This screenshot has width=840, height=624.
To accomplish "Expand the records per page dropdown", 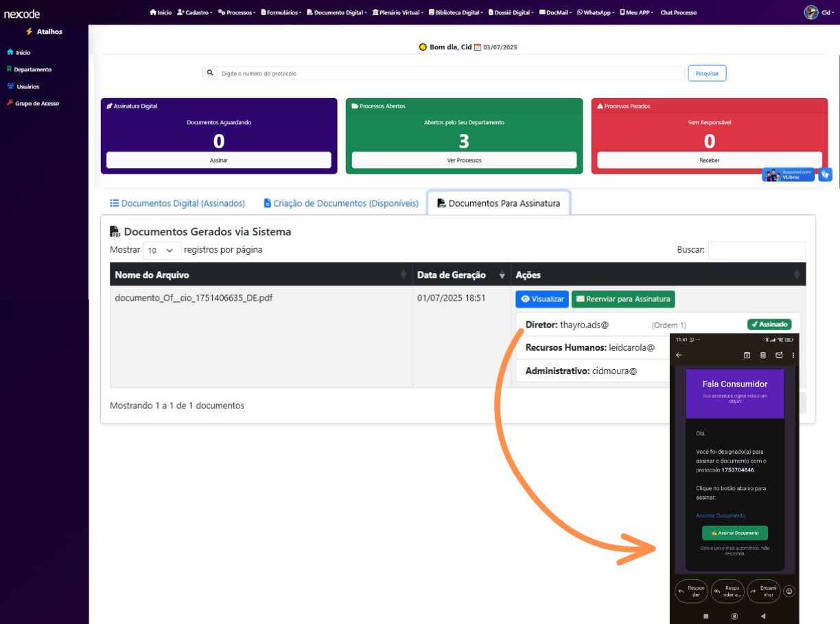I will [162, 251].
